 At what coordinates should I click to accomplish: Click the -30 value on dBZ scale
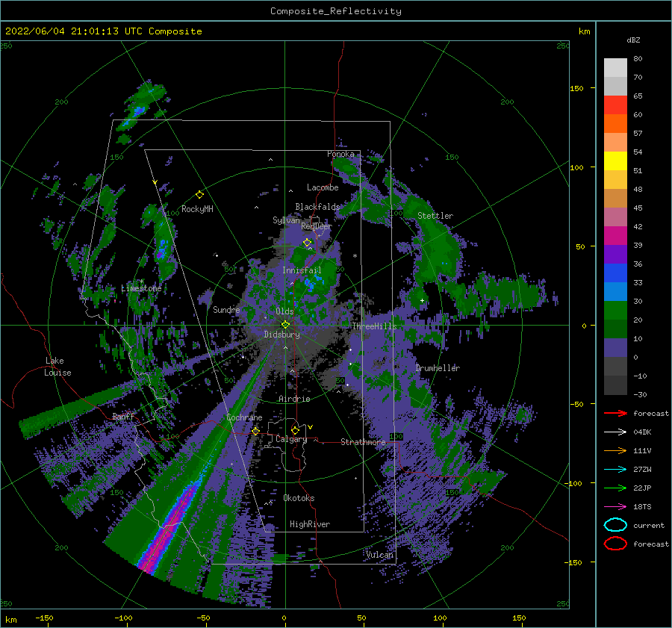click(x=641, y=394)
